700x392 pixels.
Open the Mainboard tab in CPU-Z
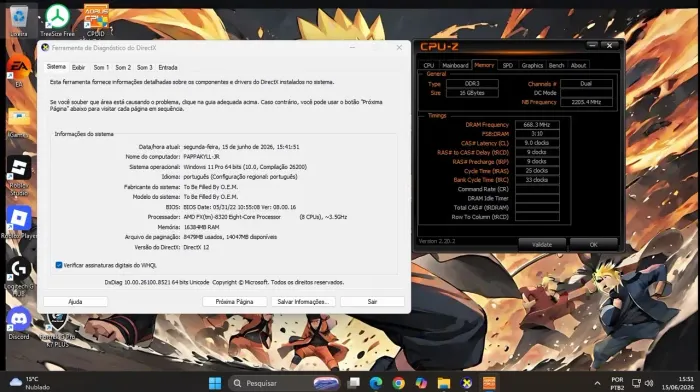[x=455, y=65]
